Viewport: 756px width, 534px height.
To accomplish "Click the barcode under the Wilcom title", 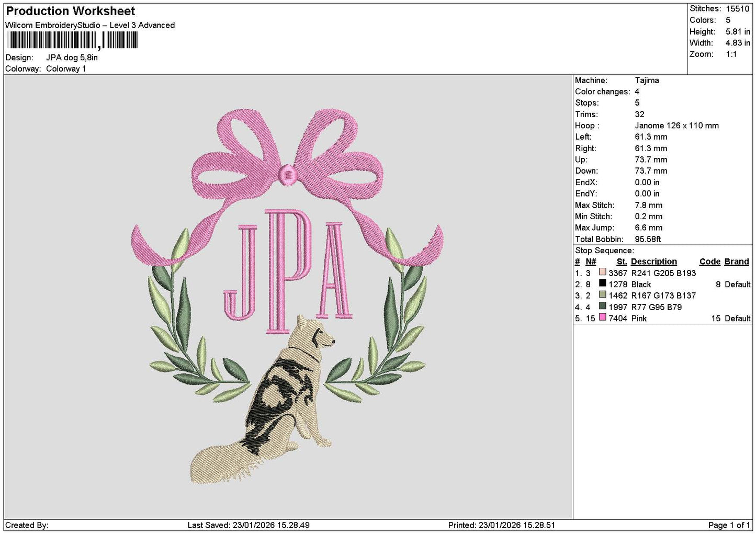I will (x=73, y=40).
